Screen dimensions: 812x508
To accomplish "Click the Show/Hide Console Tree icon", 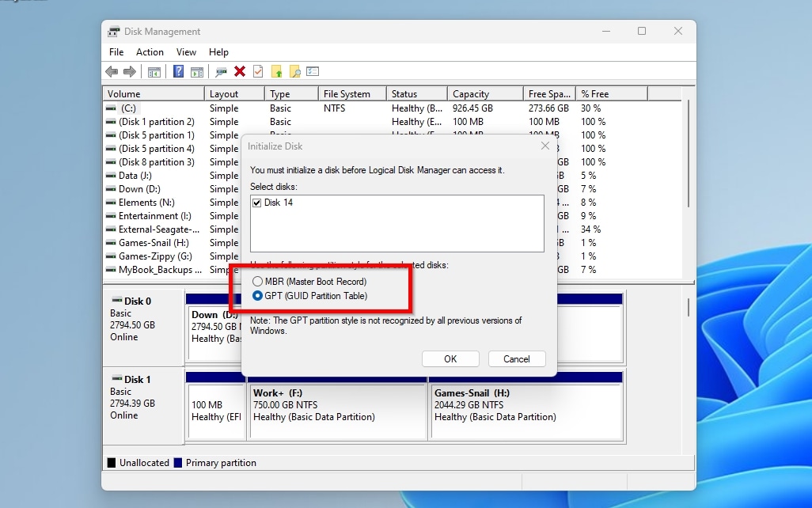I will [x=154, y=72].
